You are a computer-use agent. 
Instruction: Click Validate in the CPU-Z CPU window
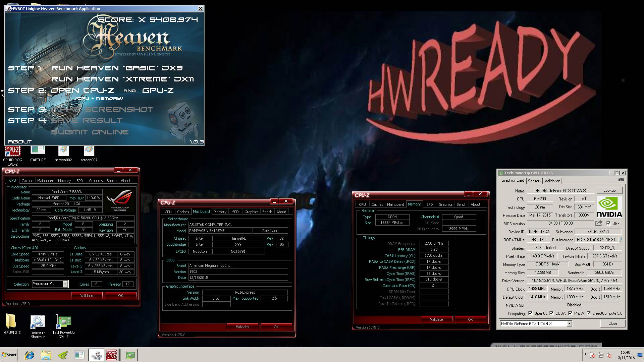pyautogui.click(x=87, y=296)
